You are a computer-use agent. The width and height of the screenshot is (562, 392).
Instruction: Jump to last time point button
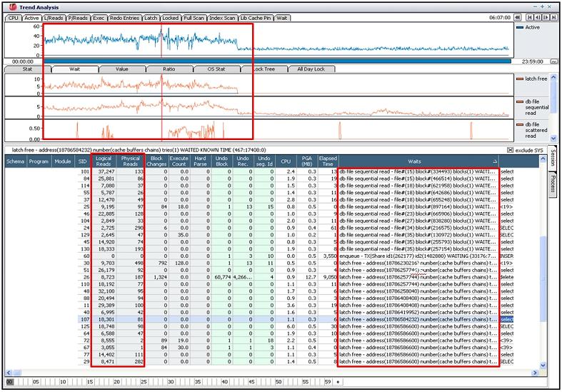tap(553, 18)
